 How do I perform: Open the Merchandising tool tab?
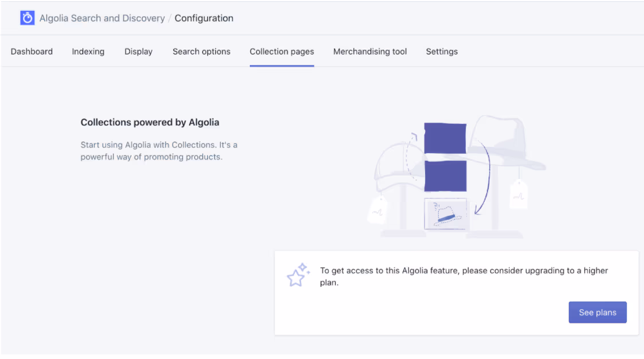click(x=370, y=52)
